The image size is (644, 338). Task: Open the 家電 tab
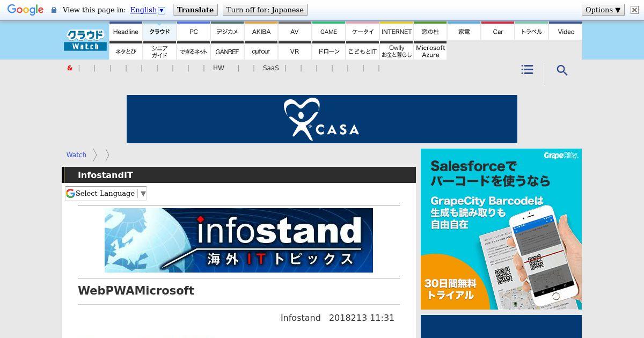(464, 32)
